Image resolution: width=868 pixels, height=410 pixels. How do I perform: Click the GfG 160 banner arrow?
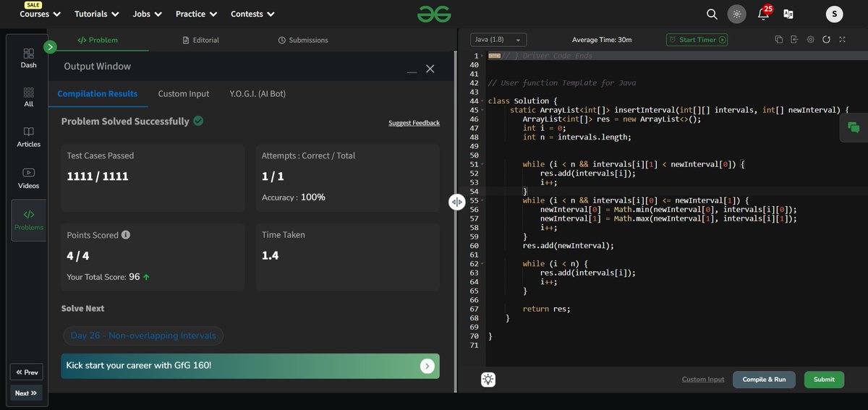pos(427,366)
